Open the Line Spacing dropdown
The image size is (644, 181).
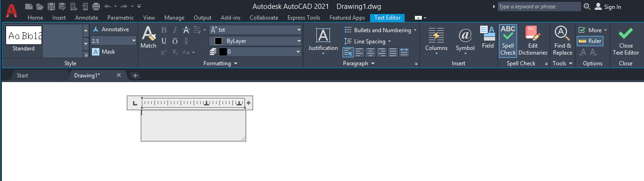click(x=368, y=41)
